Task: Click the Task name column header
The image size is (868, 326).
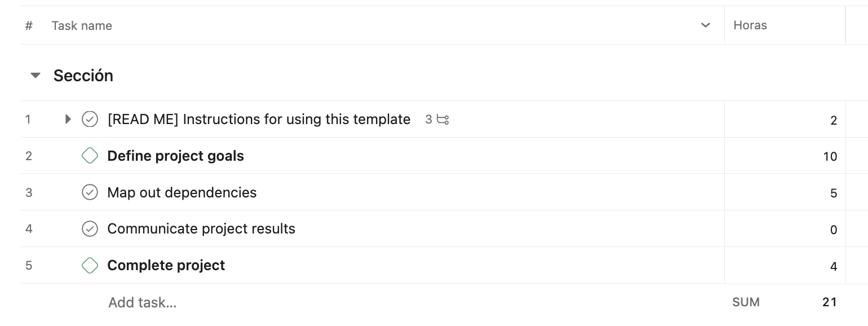Action: coord(82,25)
